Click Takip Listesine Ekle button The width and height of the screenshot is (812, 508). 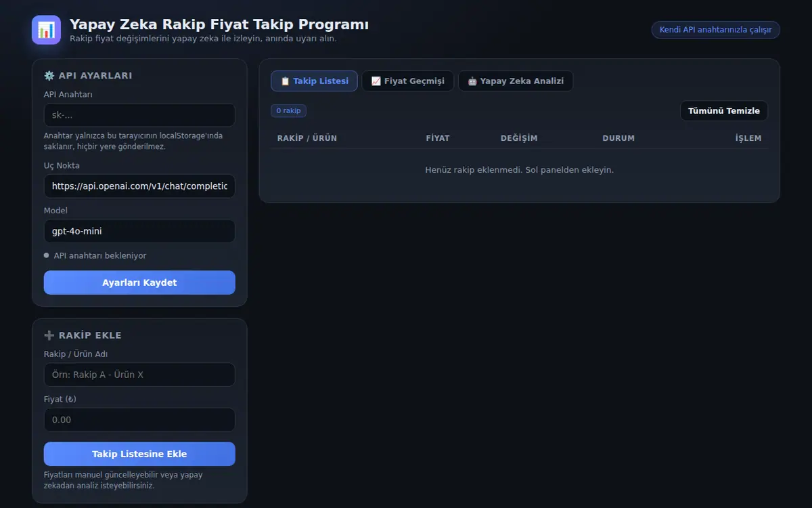click(139, 454)
